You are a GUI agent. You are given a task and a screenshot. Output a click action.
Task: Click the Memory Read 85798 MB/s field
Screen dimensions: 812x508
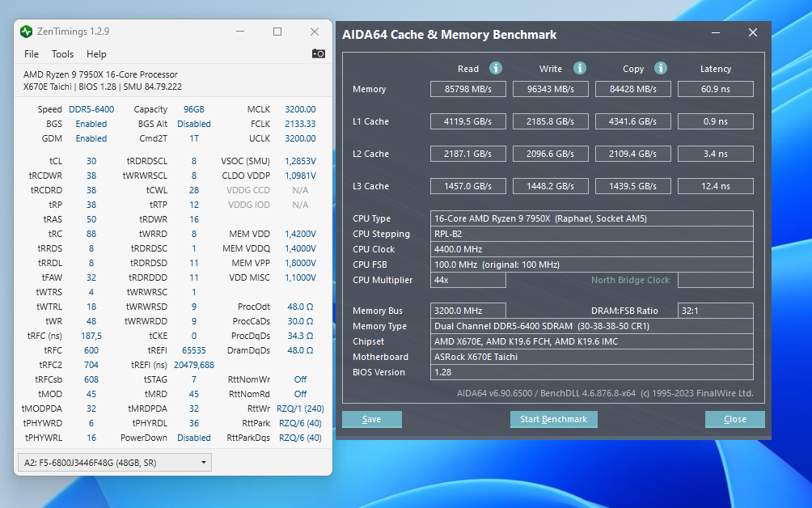click(x=468, y=89)
